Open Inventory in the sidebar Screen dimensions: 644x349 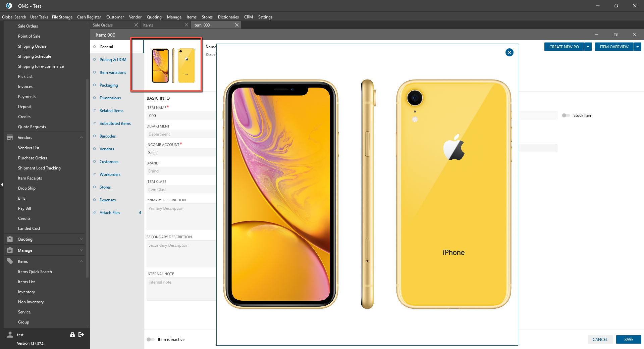(x=26, y=292)
